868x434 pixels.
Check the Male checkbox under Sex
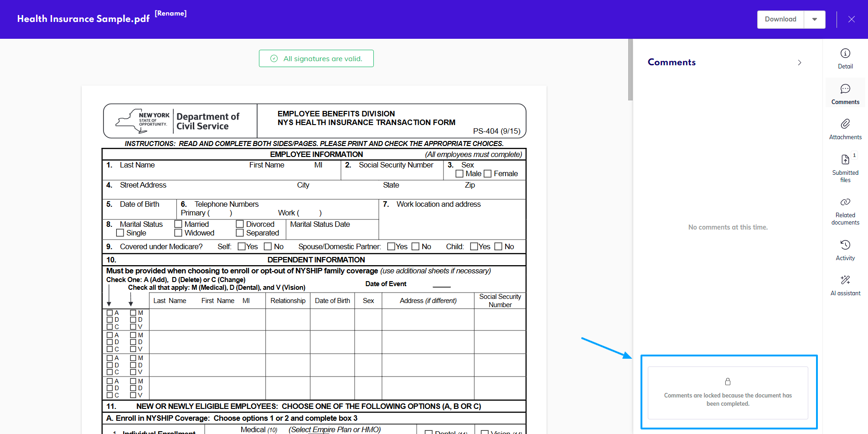pos(460,174)
